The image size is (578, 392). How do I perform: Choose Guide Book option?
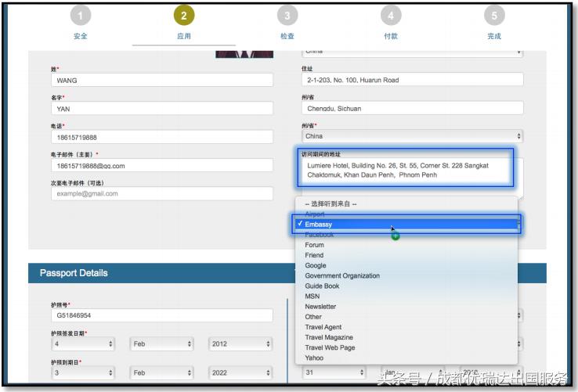(x=406, y=286)
